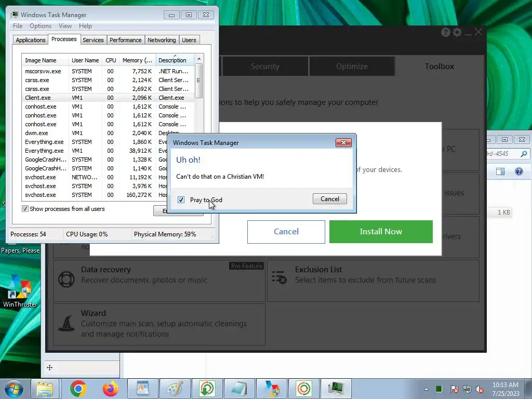The height and width of the screenshot is (399, 532).
Task: Switch to the Services tab
Action: pos(93,40)
